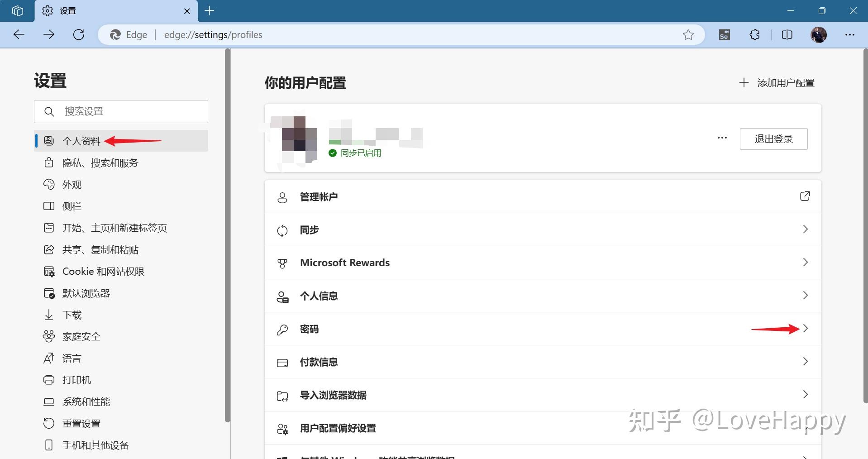Open 重置设置 section
868x459 pixels.
[x=121, y=423]
